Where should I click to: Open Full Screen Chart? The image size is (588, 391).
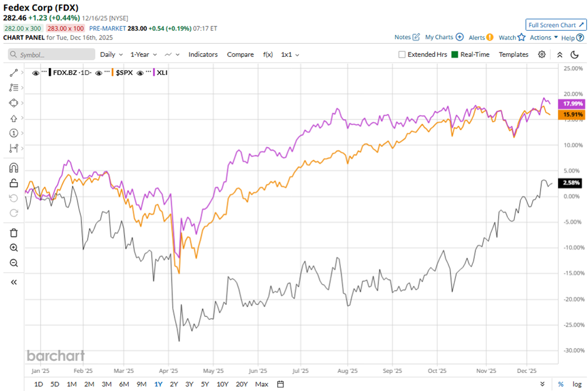click(555, 25)
